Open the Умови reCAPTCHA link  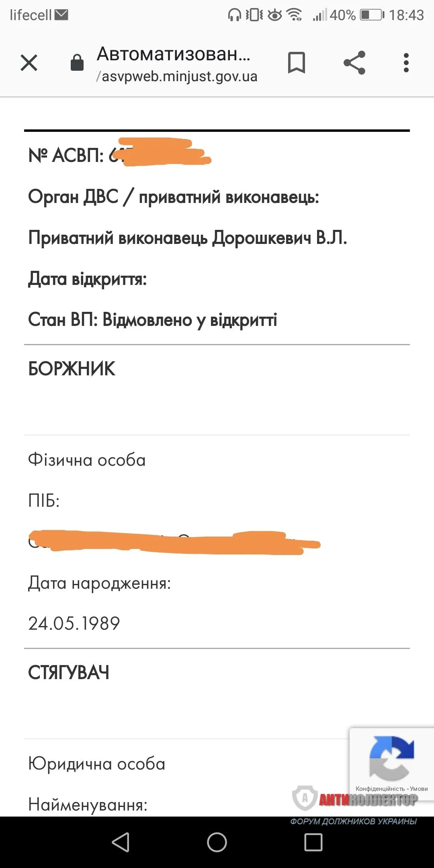[x=419, y=789]
